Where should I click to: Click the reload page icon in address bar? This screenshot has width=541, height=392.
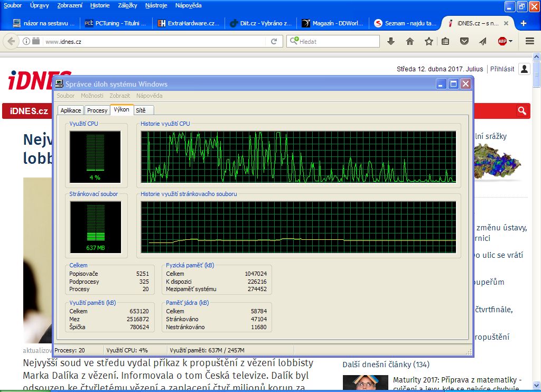(274, 41)
